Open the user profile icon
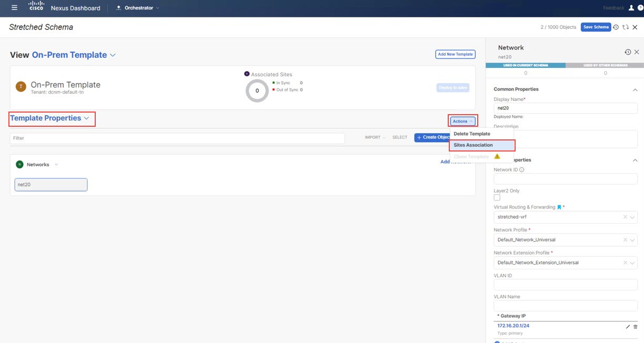The width and height of the screenshot is (644, 343). coord(630,8)
